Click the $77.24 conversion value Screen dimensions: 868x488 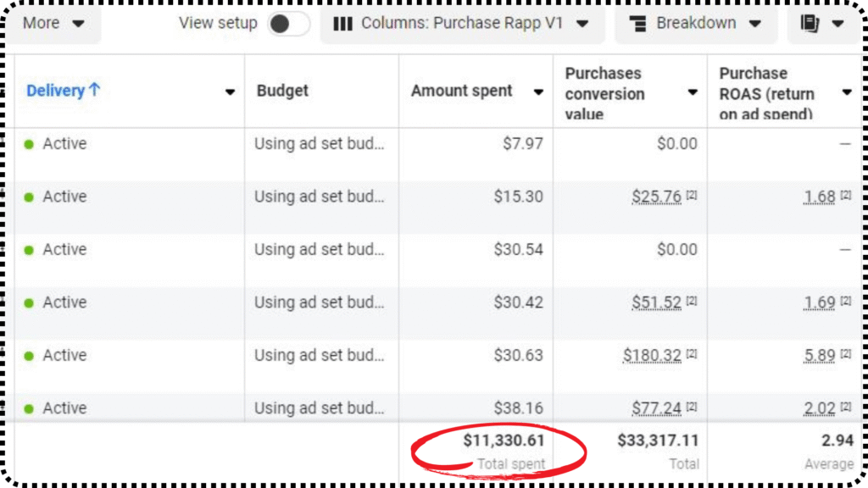click(x=656, y=408)
